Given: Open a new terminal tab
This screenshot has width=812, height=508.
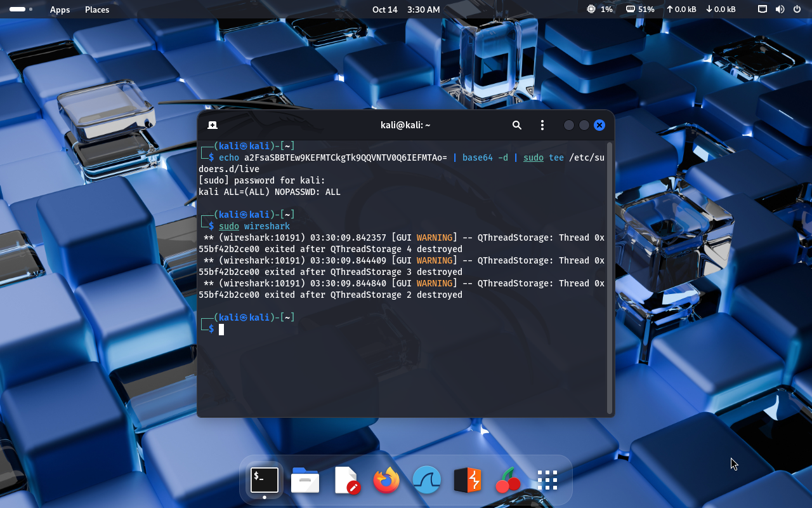Looking at the screenshot, I should (x=213, y=125).
